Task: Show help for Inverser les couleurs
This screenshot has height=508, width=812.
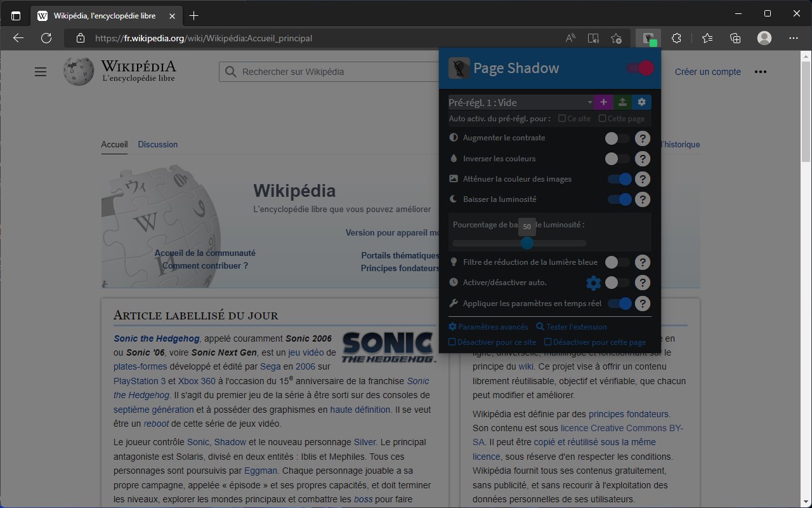Action: [x=643, y=159]
